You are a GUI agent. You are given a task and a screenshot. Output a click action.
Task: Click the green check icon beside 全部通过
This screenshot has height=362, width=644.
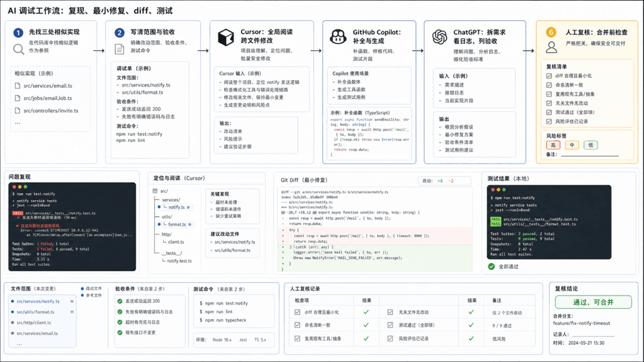tap(491, 267)
